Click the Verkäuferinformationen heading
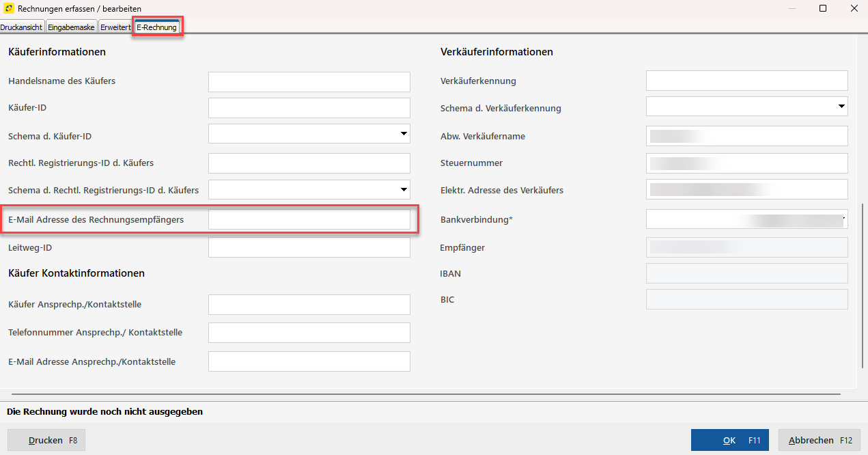This screenshot has width=868, height=455. coord(496,52)
